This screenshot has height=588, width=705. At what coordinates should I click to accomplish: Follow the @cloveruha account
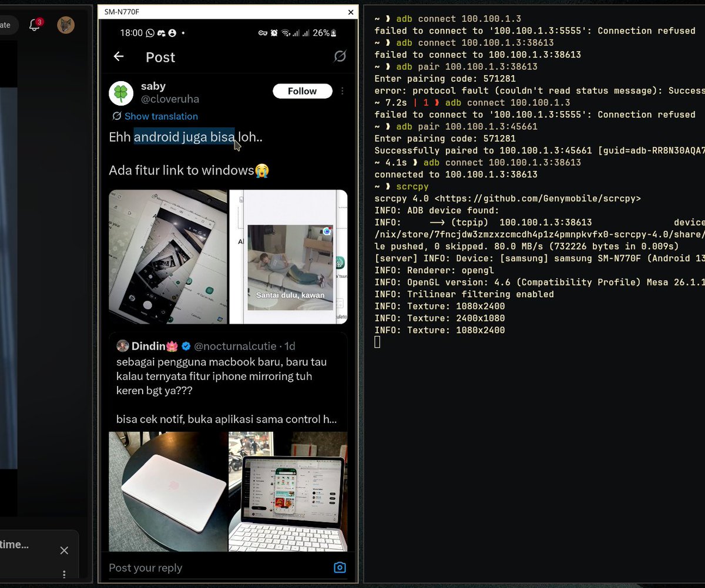[302, 91]
